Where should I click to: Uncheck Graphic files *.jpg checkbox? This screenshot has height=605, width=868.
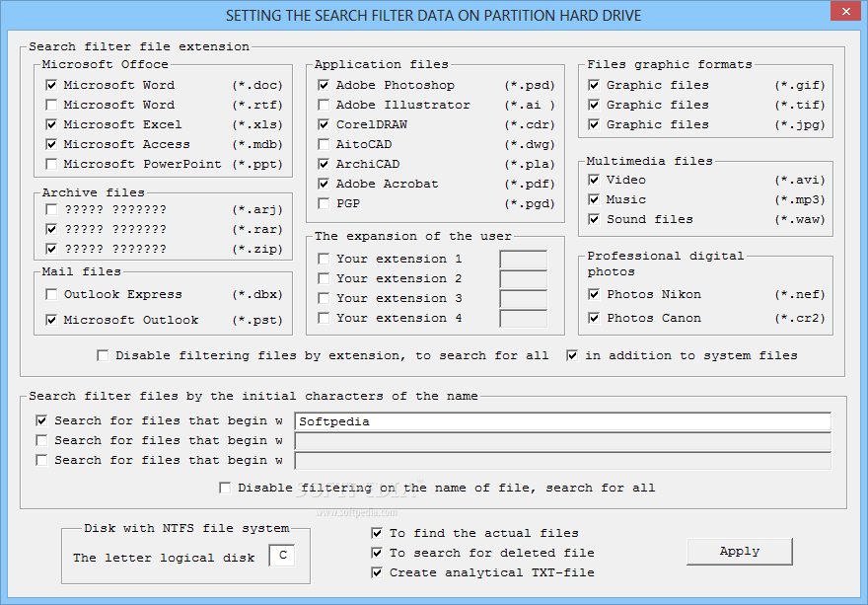[x=594, y=124]
